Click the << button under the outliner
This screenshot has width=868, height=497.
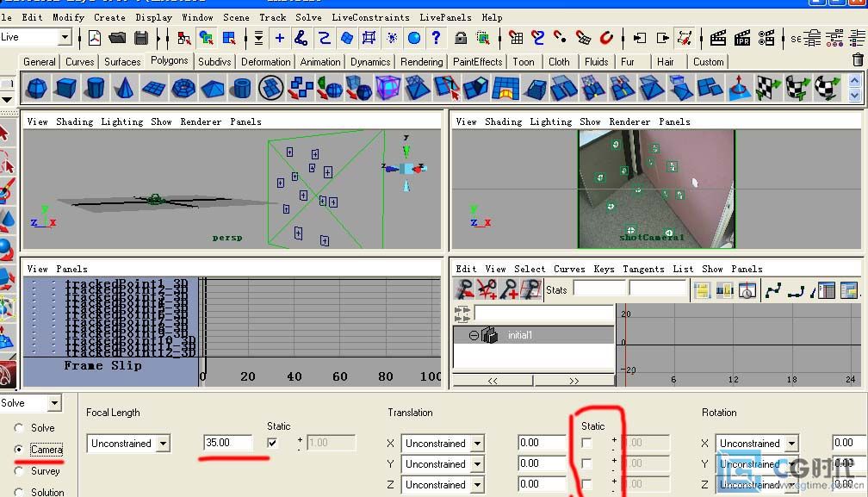tap(493, 381)
